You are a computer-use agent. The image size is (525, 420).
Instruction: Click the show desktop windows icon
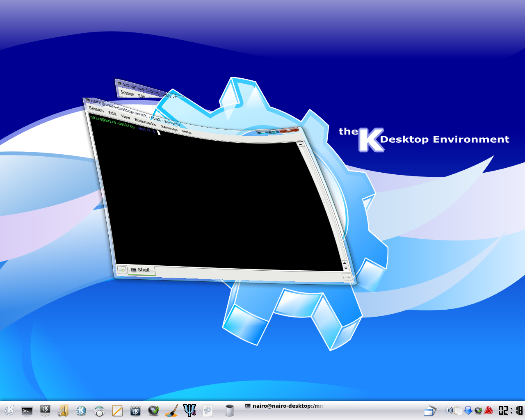point(430,410)
